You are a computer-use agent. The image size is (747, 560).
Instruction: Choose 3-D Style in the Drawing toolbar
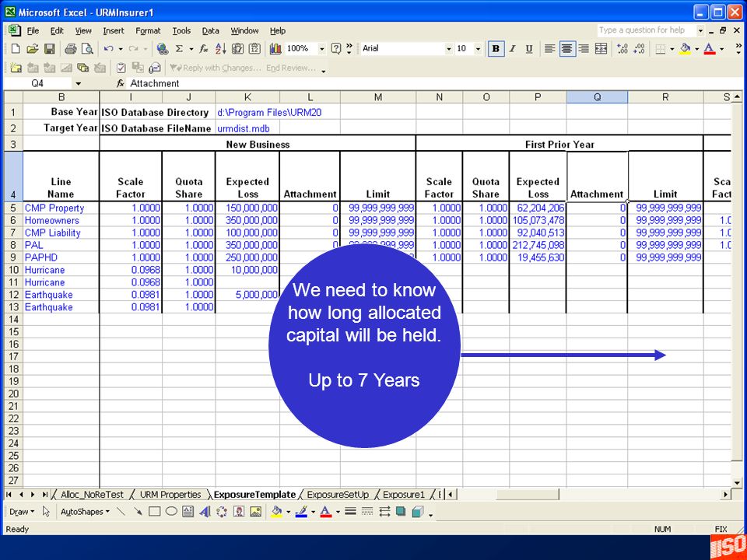pos(417,512)
